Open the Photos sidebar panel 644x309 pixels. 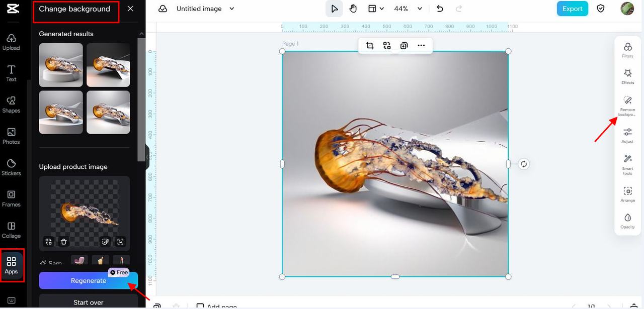[11, 136]
